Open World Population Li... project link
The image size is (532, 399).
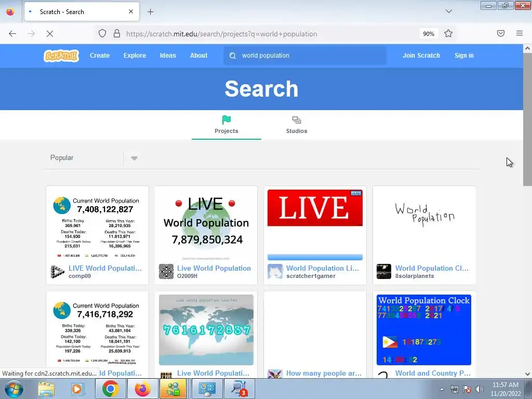coord(322,268)
